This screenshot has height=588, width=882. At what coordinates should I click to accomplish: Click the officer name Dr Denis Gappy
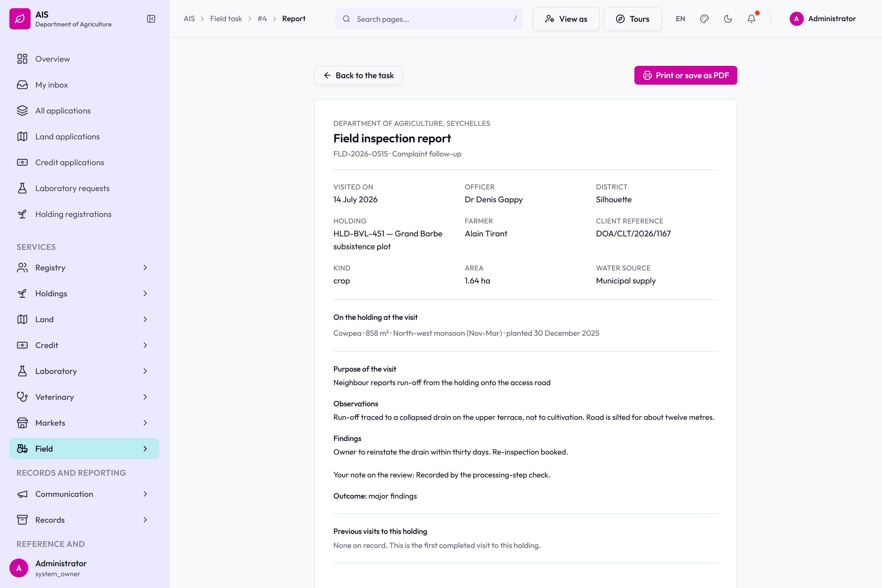point(494,200)
